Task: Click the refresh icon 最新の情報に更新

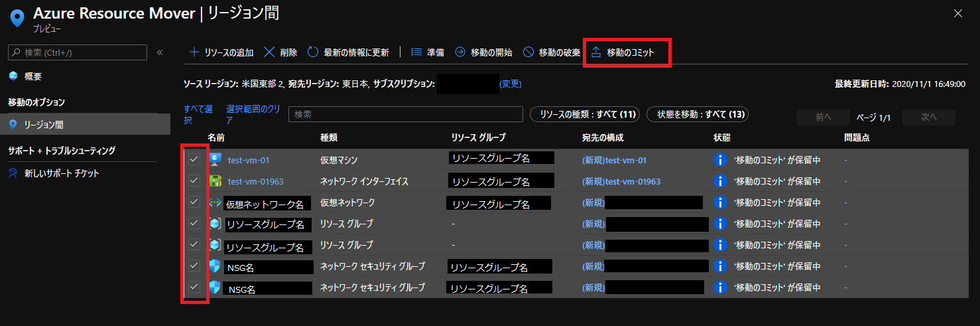Action: (313, 52)
